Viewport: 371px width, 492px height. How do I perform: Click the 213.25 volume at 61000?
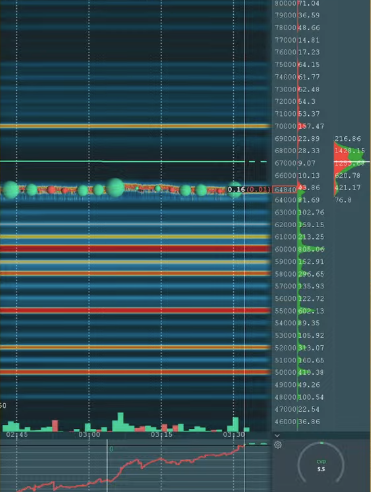(311, 237)
